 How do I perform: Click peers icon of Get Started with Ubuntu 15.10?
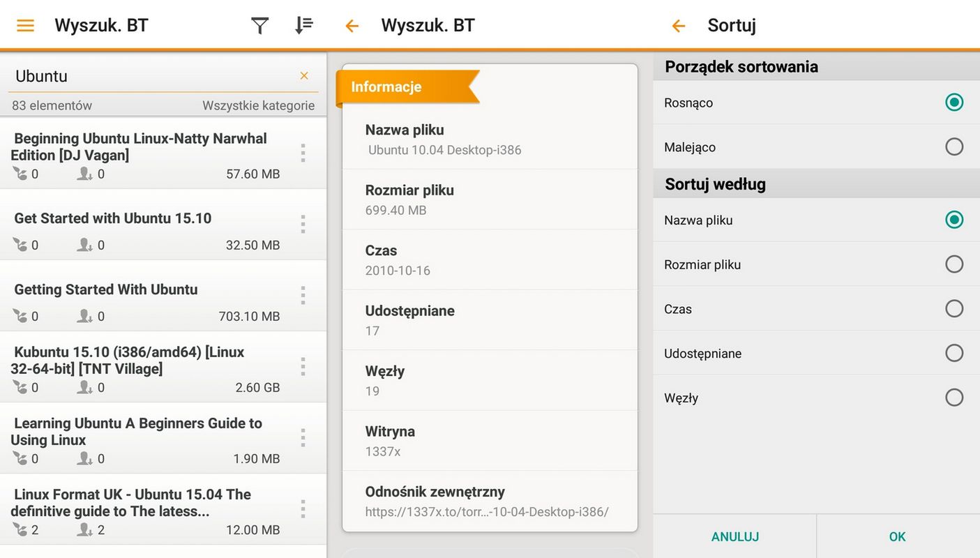[x=85, y=245]
